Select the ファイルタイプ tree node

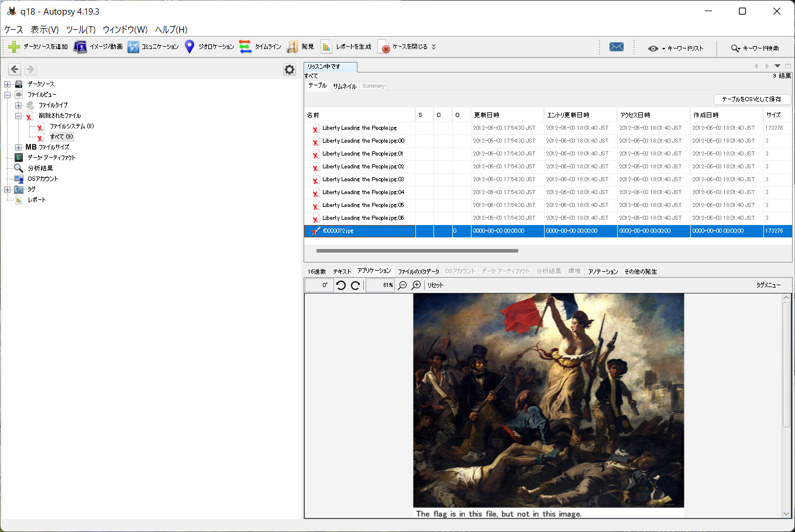[x=53, y=105]
